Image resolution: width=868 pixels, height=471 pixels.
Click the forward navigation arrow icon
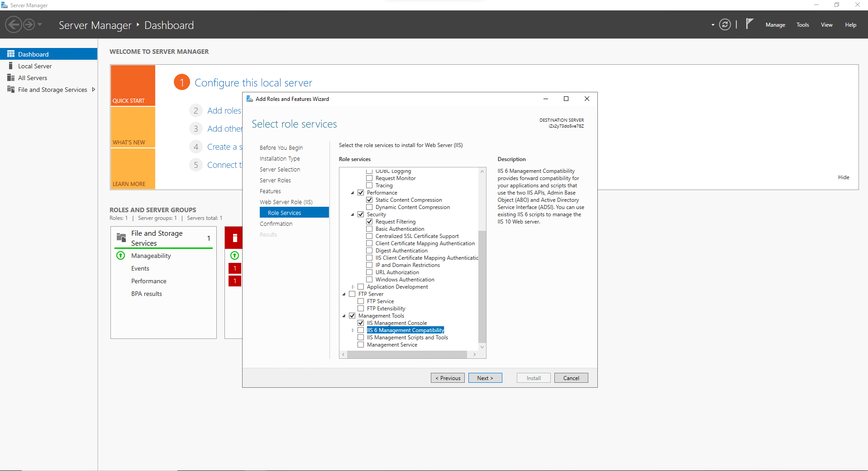[x=29, y=24]
